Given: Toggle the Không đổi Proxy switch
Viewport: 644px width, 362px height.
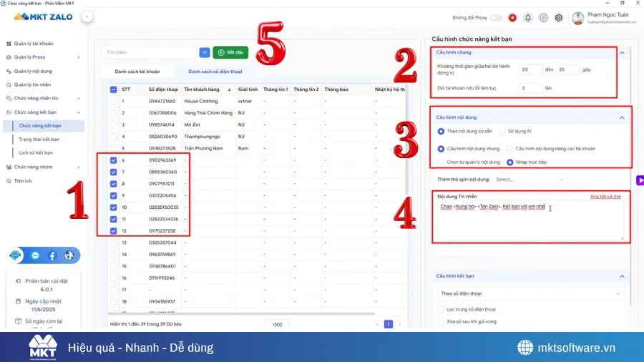Looking at the screenshot, I should 497,17.
